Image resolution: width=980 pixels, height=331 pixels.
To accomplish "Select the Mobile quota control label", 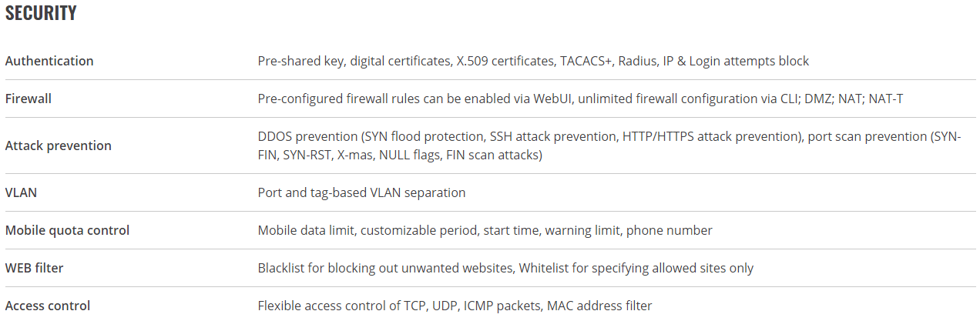I will click(x=67, y=230).
